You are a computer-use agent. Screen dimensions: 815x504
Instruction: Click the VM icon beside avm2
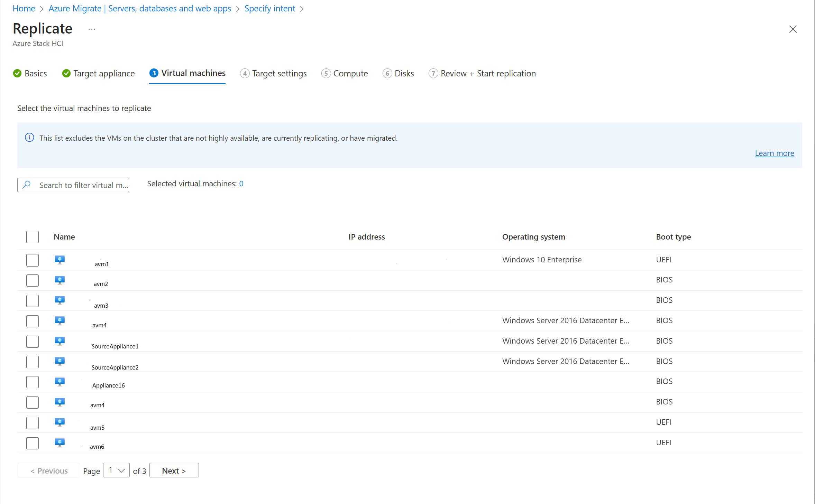pos(60,280)
